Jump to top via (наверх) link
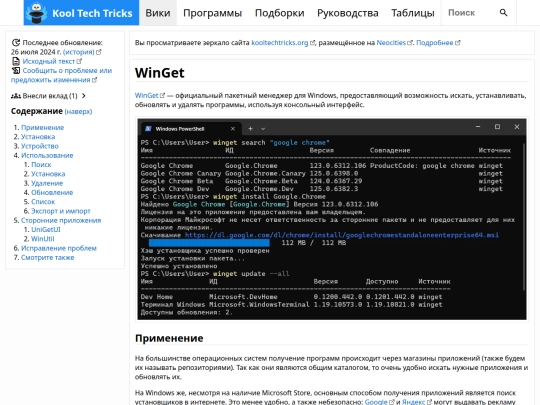The height and width of the screenshot is (405, 540). tap(78, 112)
